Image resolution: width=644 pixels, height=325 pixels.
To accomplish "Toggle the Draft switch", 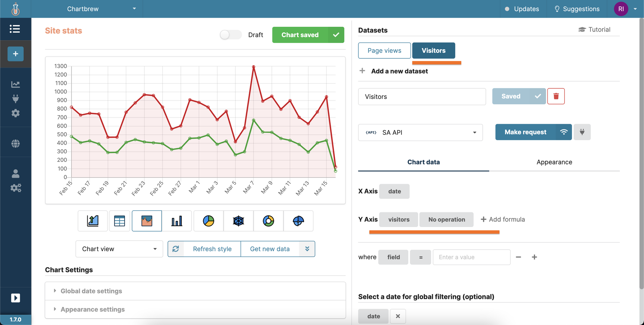I will [231, 34].
